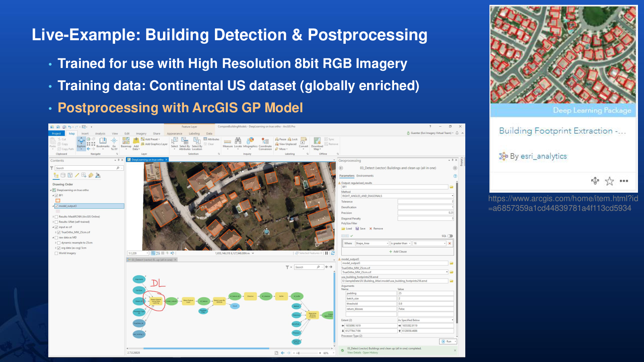The width and height of the screenshot is (644, 362).
Task: Toggle the input as crf group checkbox
Action: click(56, 227)
